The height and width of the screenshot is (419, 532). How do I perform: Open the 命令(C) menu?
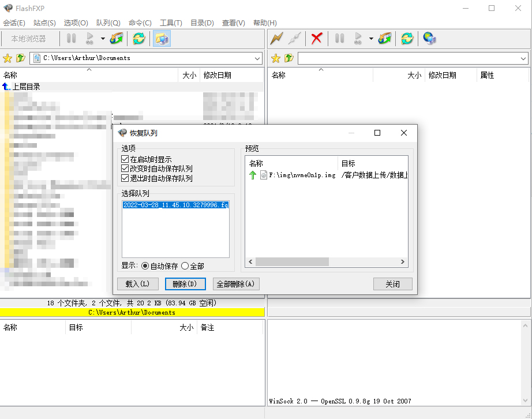[140, 23]
